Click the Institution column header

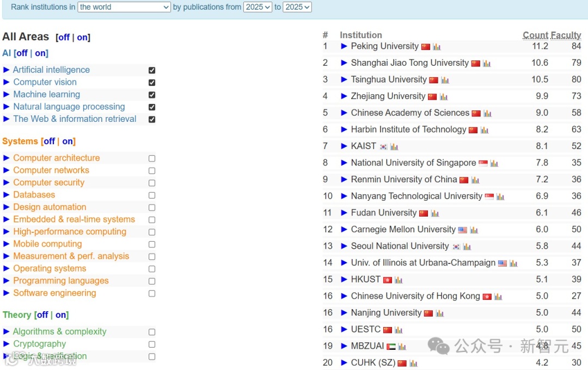pyautogui.click(x=361, y=35)
